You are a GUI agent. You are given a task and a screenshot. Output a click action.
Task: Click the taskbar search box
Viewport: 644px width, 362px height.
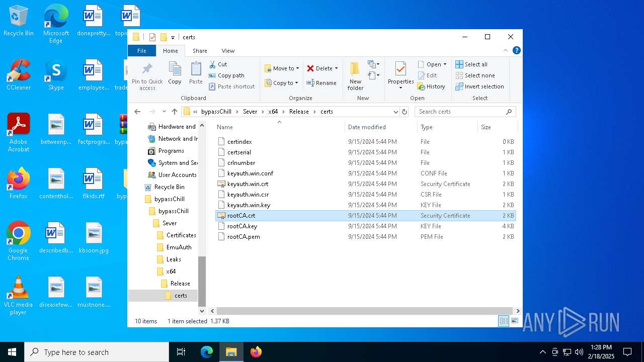[97, 352]
